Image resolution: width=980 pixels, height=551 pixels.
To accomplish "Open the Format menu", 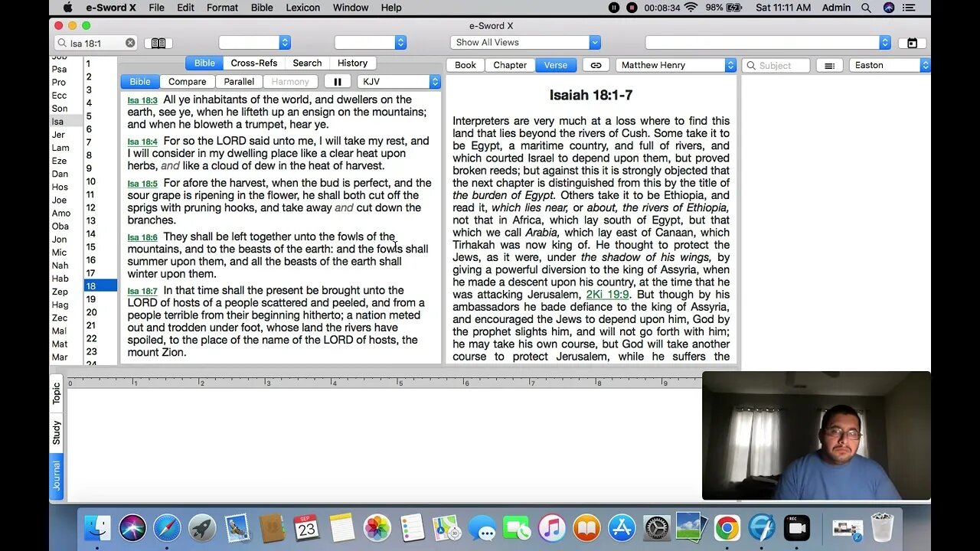I will pyautogui.click(x=222, y=8).
